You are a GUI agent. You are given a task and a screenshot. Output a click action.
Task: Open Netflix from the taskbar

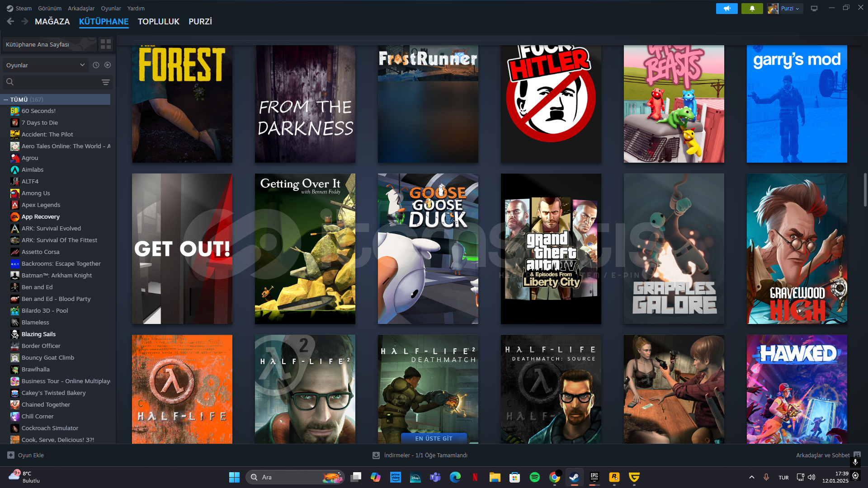pyautogui.click(x=475, y=477)
